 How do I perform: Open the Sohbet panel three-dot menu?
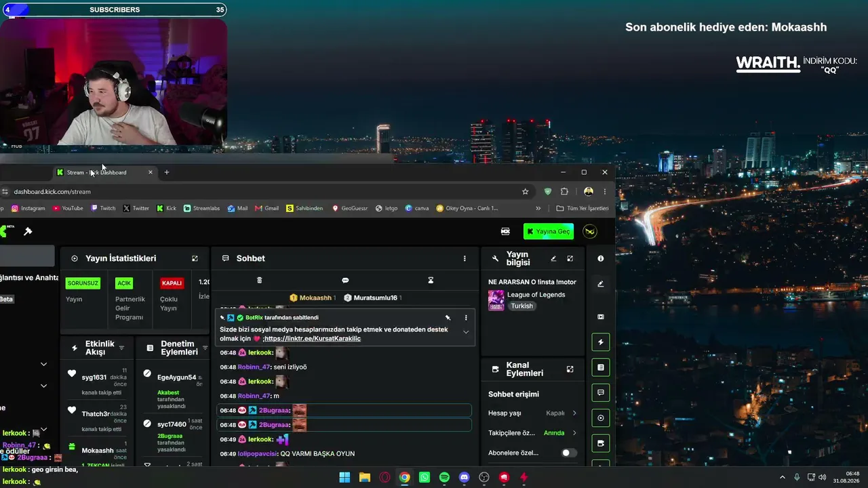click(x=465, y=258)
